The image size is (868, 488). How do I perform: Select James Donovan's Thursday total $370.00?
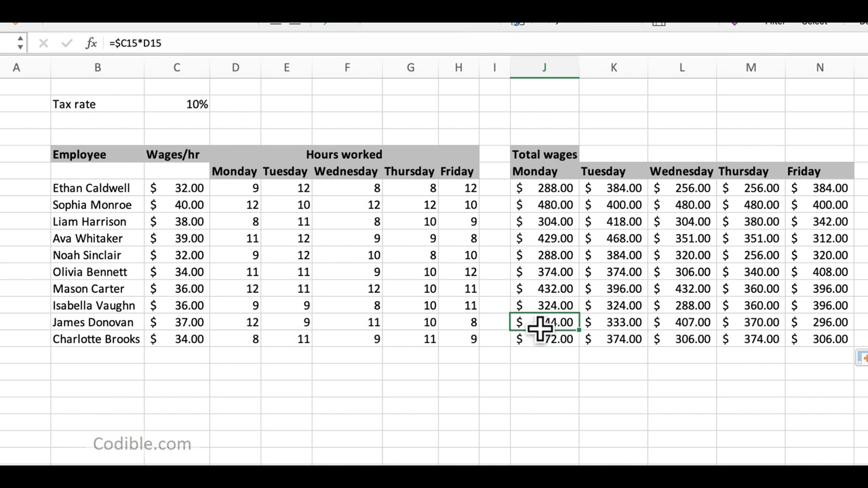coord(751,323)
